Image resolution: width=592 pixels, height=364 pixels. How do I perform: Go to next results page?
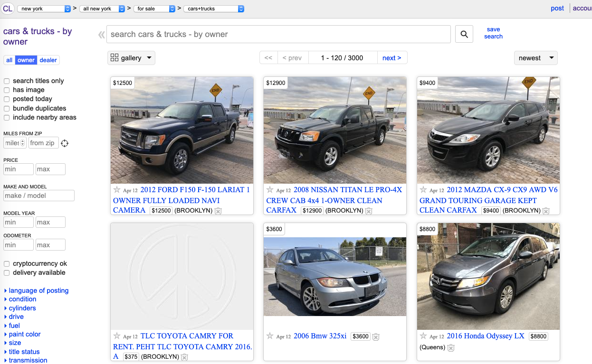point(392,58)
